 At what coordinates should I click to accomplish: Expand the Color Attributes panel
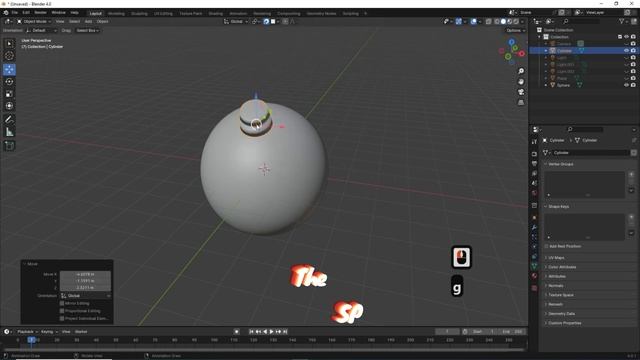562,267
